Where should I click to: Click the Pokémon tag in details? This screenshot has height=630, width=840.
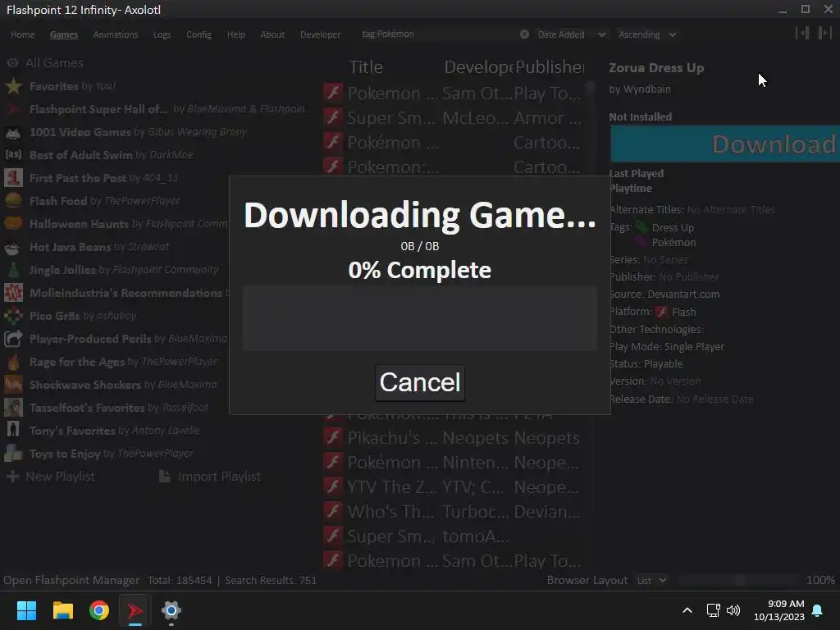[673, 243]
